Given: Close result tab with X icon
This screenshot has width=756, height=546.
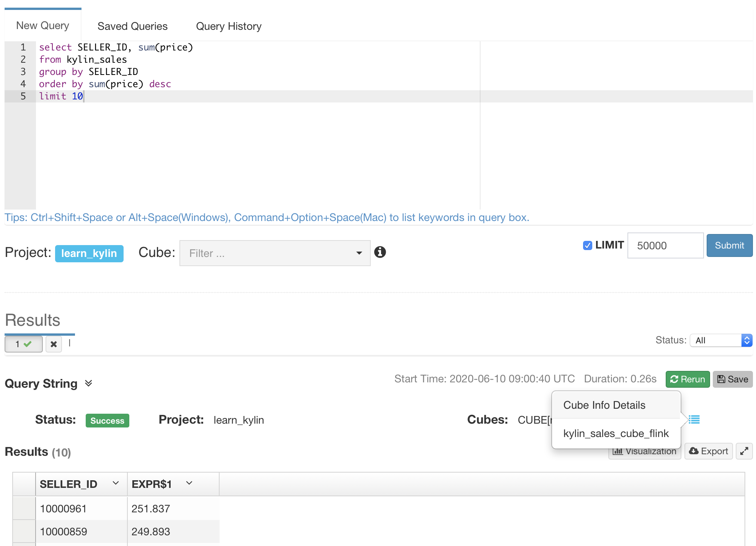Looking at the screenshot, I should point(54,344).
